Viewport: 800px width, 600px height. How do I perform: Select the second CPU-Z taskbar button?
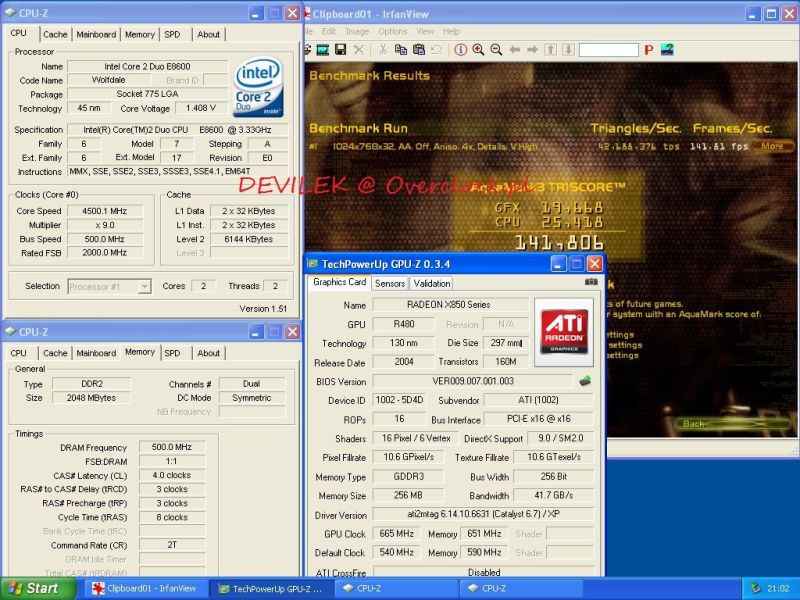[x=522, y=588]
